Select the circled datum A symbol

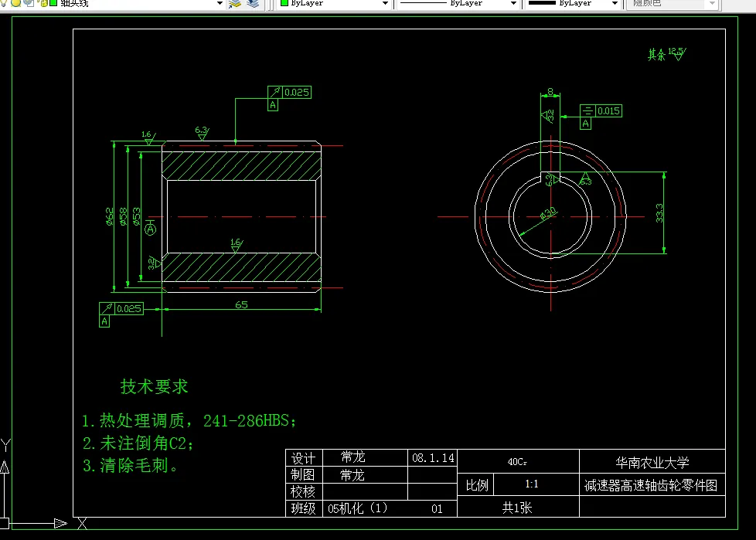point(151,229)
